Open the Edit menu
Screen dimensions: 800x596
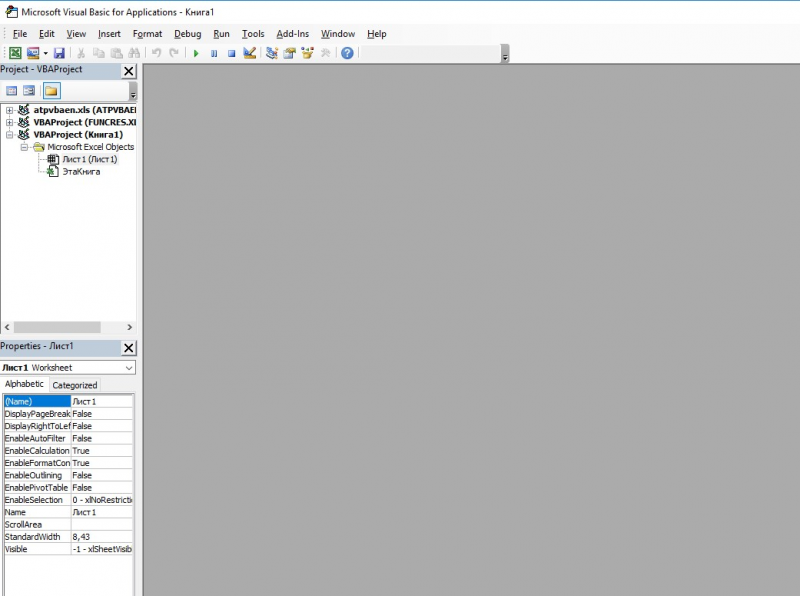click(46, 34)
